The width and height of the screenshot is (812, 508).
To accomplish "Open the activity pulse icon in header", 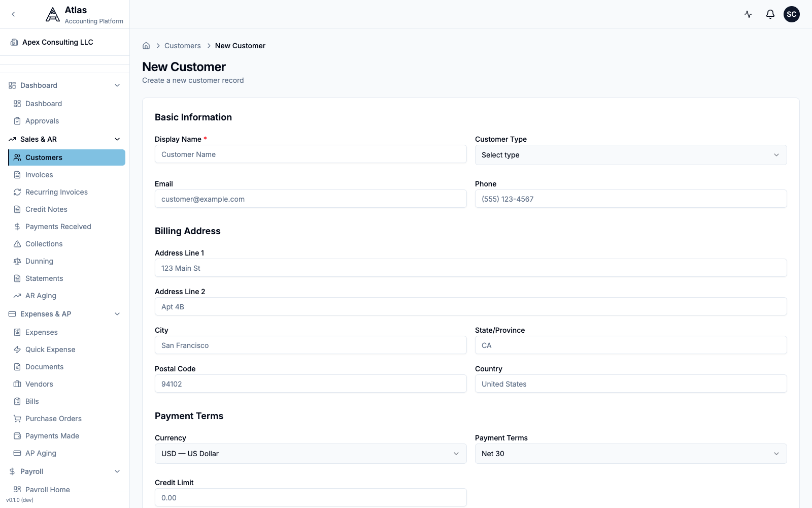I will point(748,14).
